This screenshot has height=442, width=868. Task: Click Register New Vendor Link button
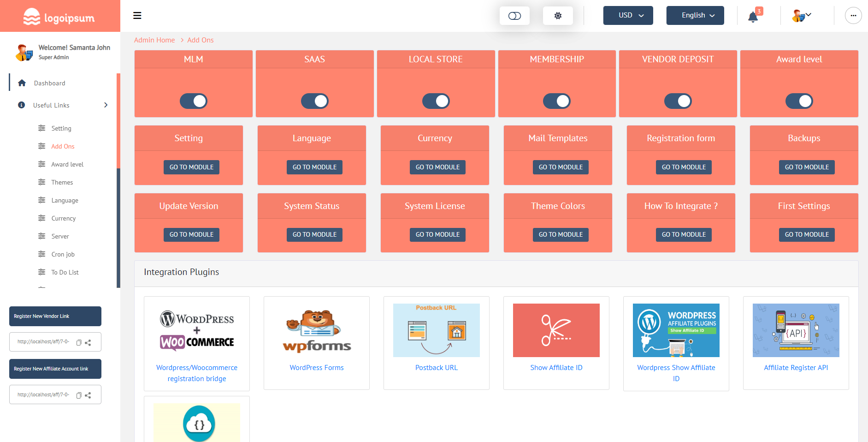coord(55,316)
